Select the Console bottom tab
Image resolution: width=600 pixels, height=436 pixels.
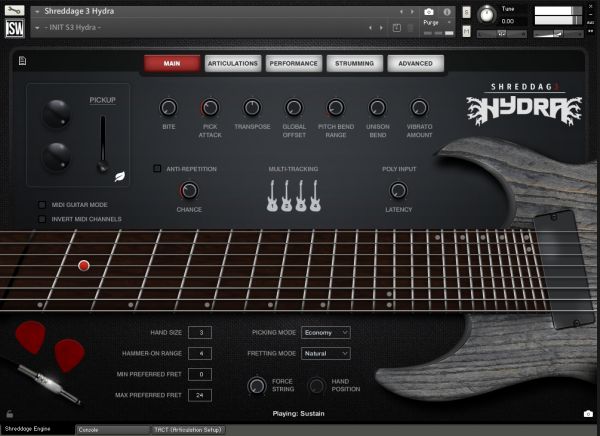(112, 430)
